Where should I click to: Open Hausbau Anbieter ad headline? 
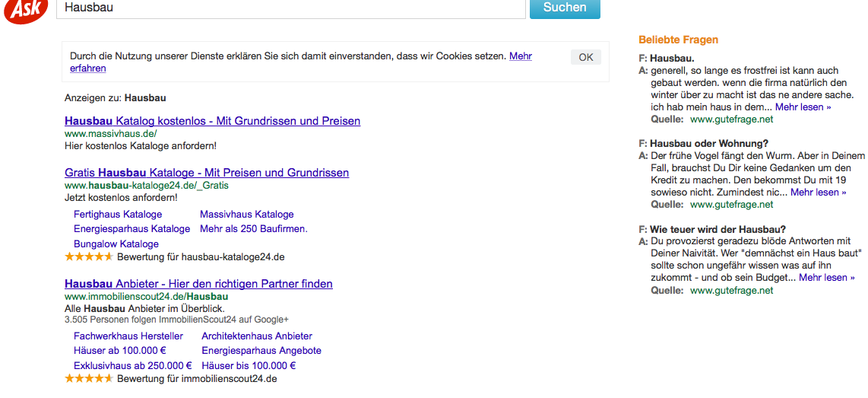point(198,284)
